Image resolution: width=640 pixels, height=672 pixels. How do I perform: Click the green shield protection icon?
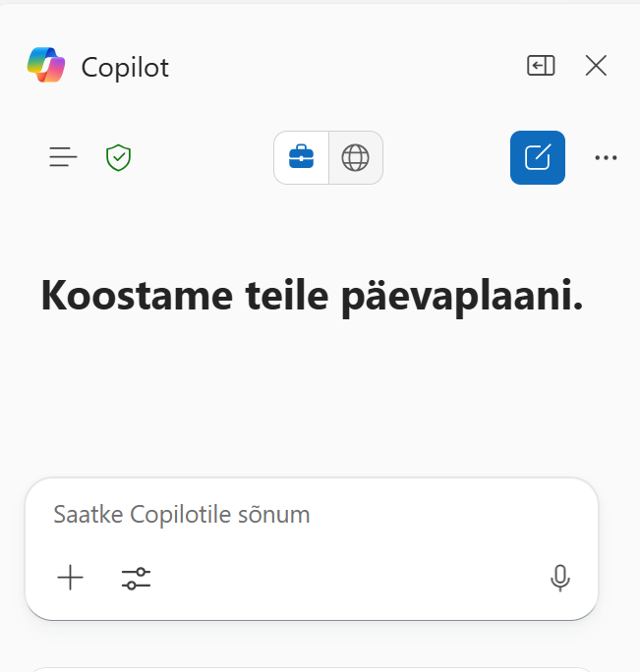[119, 157]
